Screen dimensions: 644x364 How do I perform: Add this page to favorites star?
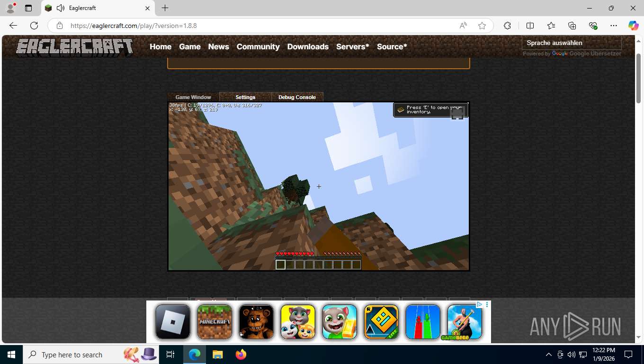click(x=482, y=26)
